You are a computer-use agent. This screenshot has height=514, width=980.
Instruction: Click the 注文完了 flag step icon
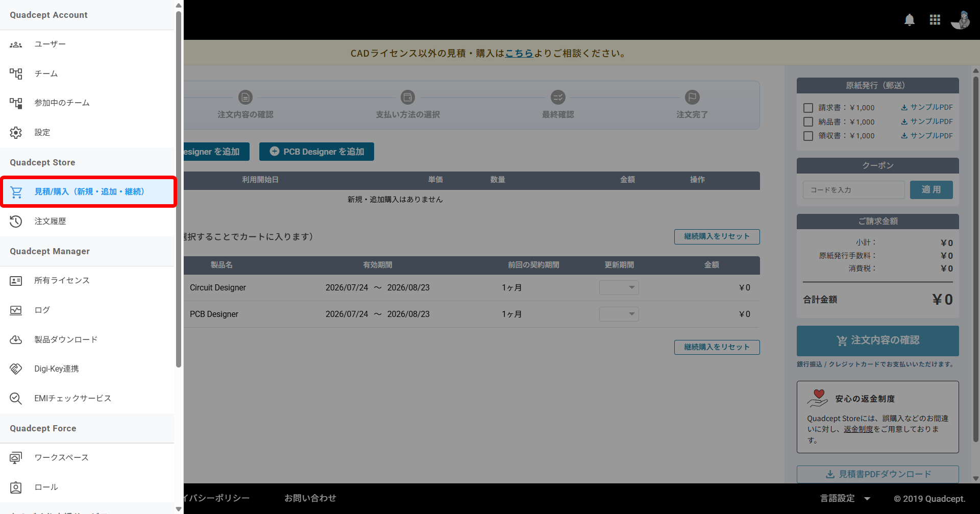tap(692, 97)
